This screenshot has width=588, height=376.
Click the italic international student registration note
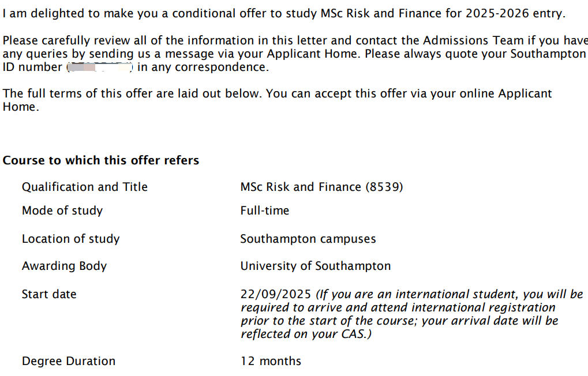coord(412,314)
